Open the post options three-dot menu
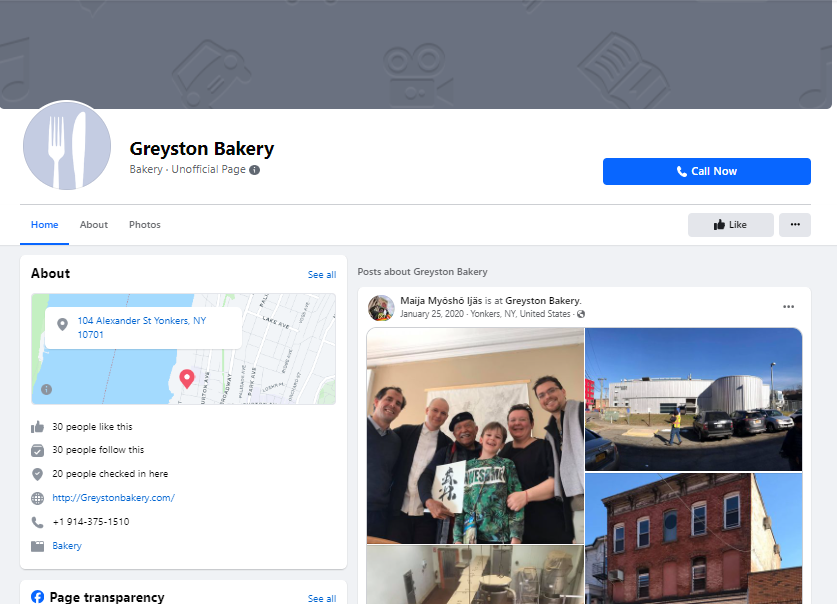Image resolution: width=837 pixels, height=604 pixels. click(788, 306)
